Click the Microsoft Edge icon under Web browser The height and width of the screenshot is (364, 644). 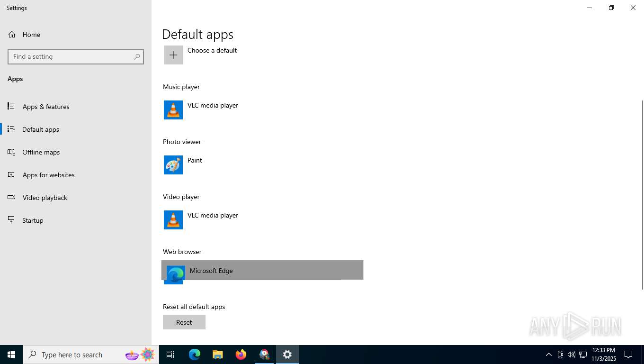(175, 274)
